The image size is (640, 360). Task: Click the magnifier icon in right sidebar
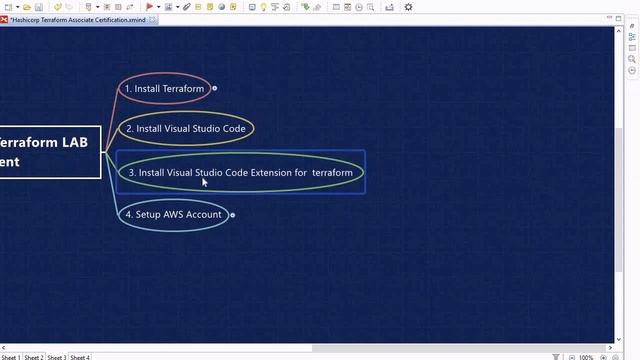pyautogui.click(x=632, y=59)
